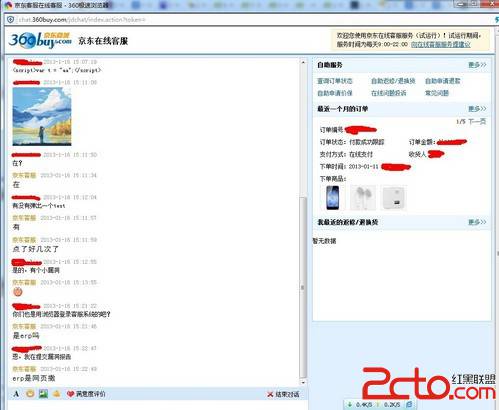Screen dimensions: 499x410
Task: Go to 下一页 of the orders
Action: pyautogui.click(x=477, y=122)
